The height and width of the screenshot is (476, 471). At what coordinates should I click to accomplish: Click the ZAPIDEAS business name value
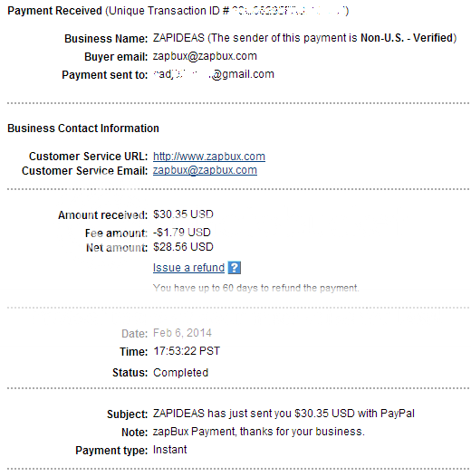click(178, 38)
